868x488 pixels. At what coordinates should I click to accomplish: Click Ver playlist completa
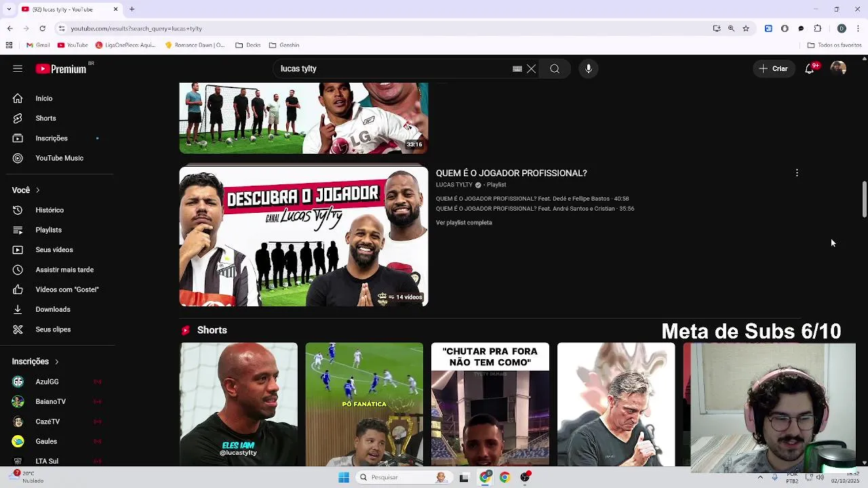pyautogui.click(x=464, y=223)
